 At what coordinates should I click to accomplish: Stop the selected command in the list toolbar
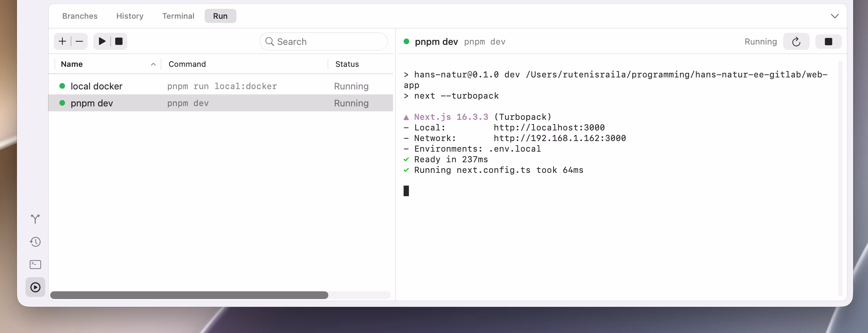tap(119, 41)
